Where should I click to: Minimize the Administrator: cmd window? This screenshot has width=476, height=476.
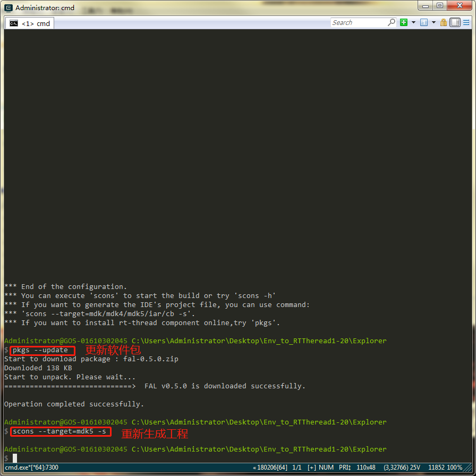tap(426, 5)
